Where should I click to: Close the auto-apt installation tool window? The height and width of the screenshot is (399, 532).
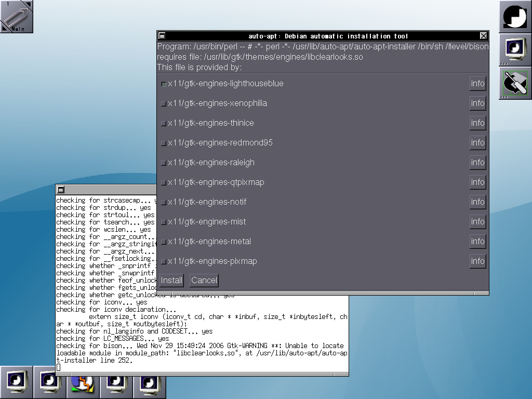coord(484,36)
